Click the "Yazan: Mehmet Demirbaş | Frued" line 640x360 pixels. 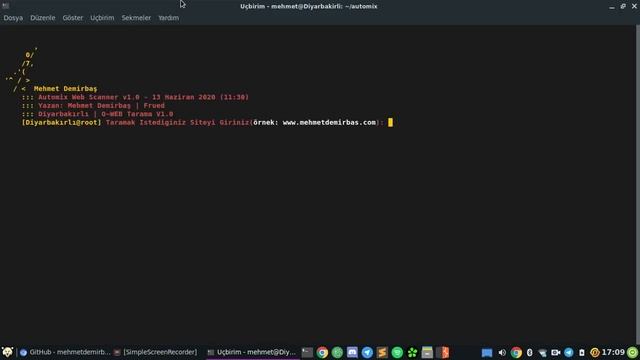pyautogui.click(x=93, y=106)
